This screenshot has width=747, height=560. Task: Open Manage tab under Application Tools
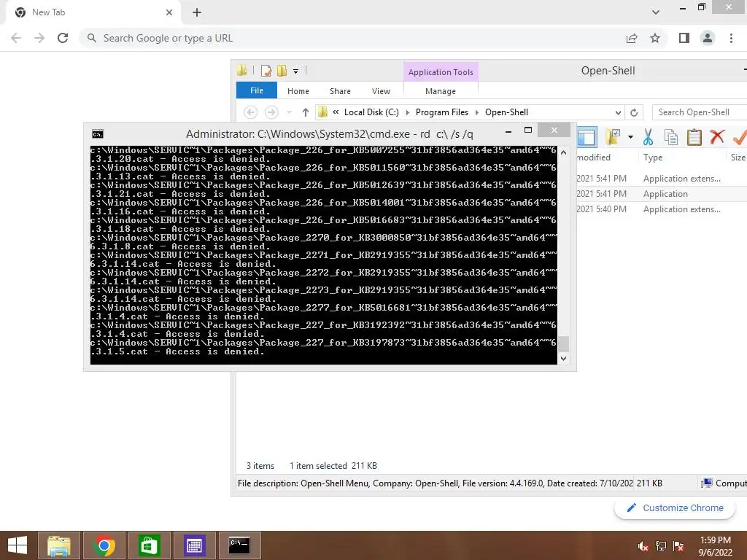click(441, 91)
